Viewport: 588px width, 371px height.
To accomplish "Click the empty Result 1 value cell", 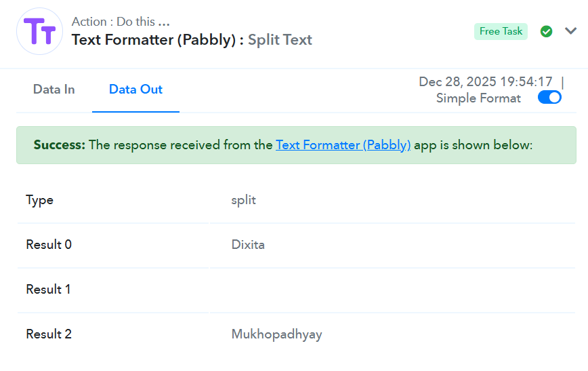I will point(392,290).
